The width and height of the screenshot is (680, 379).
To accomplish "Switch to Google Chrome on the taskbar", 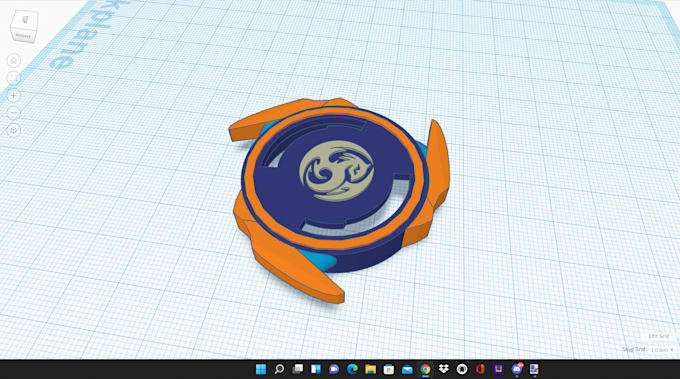I will click(x=425, y=369).
